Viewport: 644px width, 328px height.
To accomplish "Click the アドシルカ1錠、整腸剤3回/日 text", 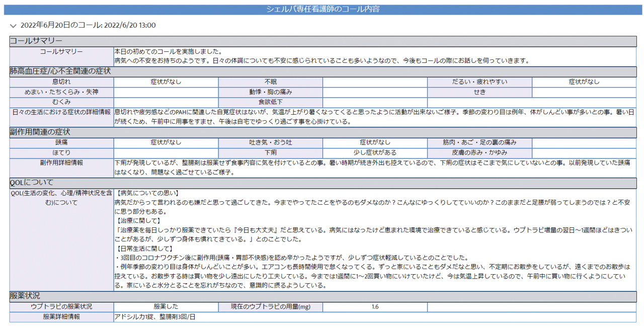I will tap(155, 317).
